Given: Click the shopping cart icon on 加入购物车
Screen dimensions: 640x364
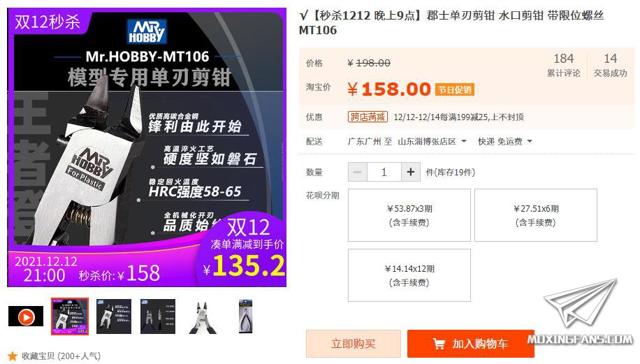Looking at the screenshot, I should point(439,344).
